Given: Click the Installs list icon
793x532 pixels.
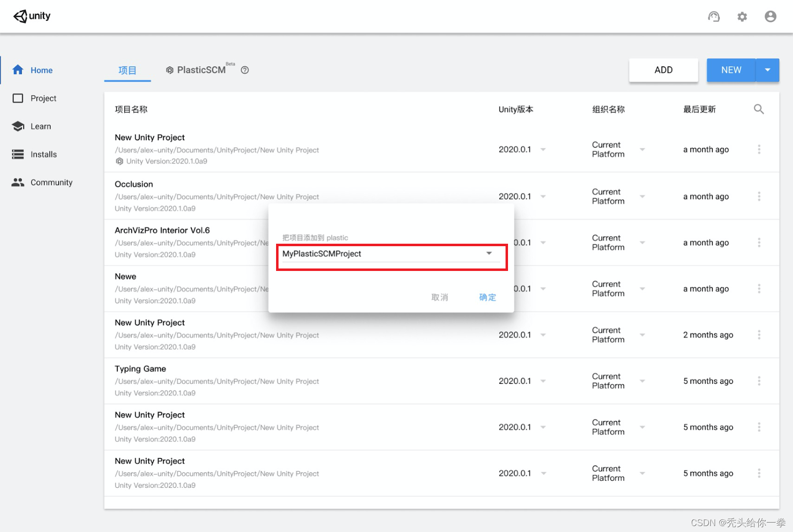Looking at the screenshot, I should (18, 154).
